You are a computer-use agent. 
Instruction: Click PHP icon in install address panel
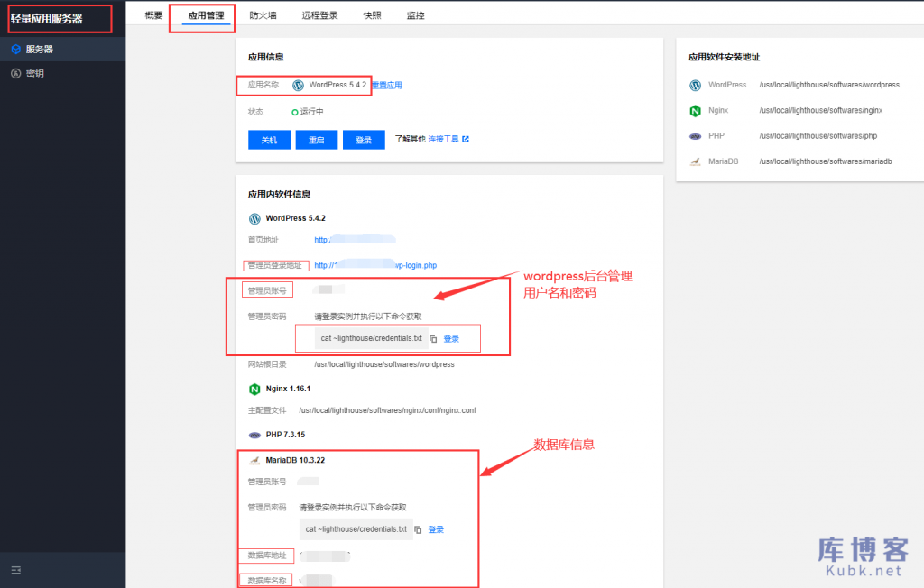pyautogui.click(x=696, y=136)
